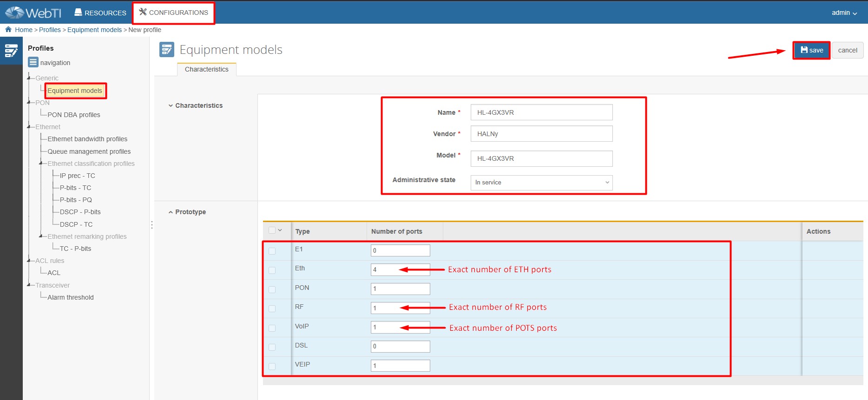
Task: Open the admin user dropdown
Action: pyautogui.click(x=844, y=13)
